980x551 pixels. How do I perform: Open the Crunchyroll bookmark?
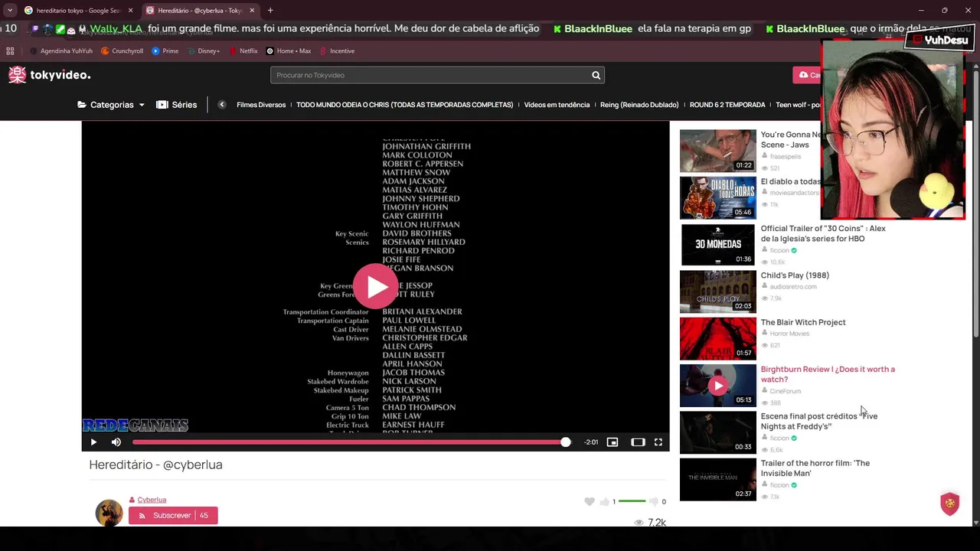coord(122,51)
